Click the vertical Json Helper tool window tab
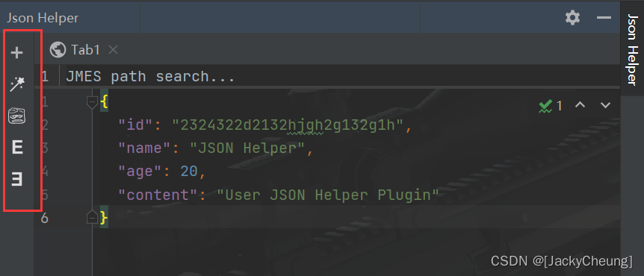This screenshot has height=276, width=644. point(632,49)
